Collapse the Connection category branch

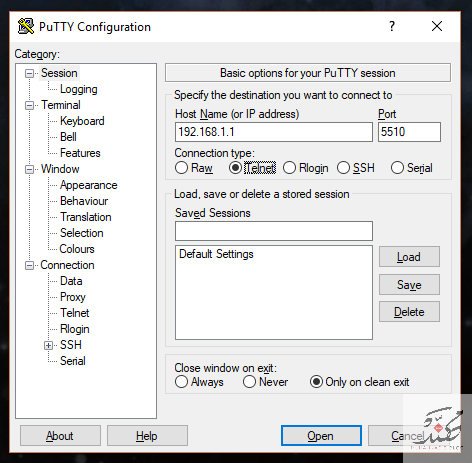point(29,265)
